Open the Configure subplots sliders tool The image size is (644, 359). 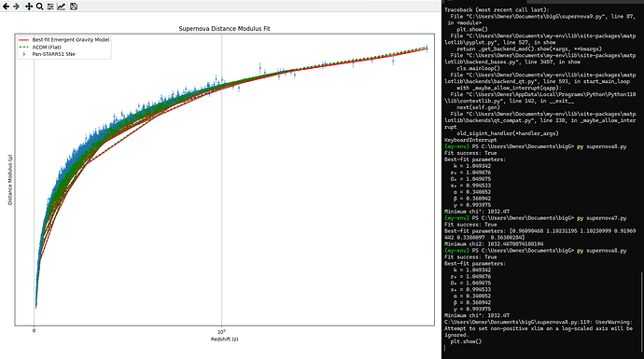pyautogui.click(x=50, y=7)
